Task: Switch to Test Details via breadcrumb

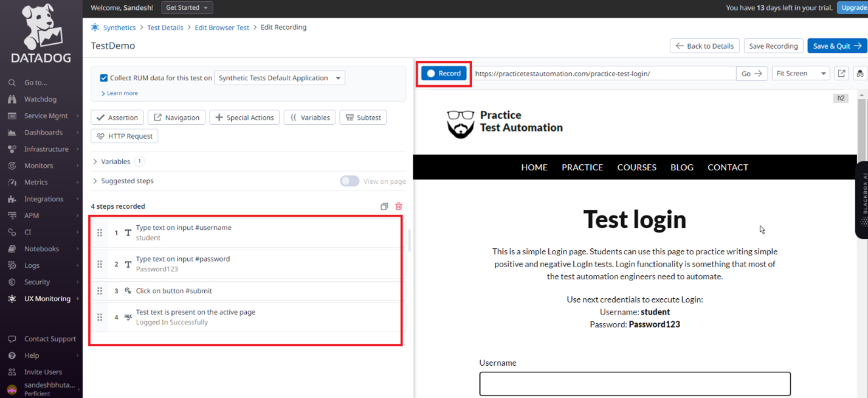Action: click(x=165, y=27)
